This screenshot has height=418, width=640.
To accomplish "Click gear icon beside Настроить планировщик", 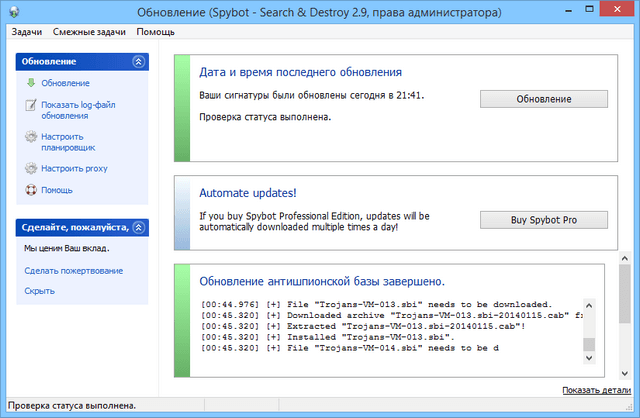I will 31,136.
